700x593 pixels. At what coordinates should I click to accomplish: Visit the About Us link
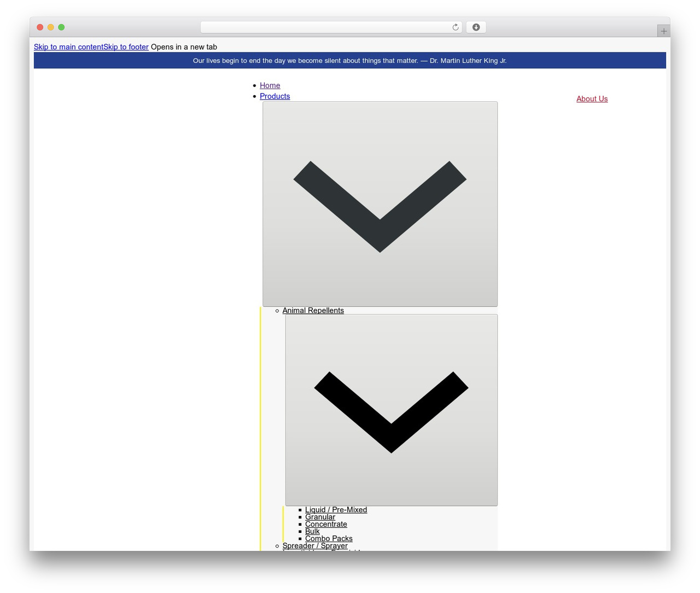pyautogui.click(x=592, y=99)
